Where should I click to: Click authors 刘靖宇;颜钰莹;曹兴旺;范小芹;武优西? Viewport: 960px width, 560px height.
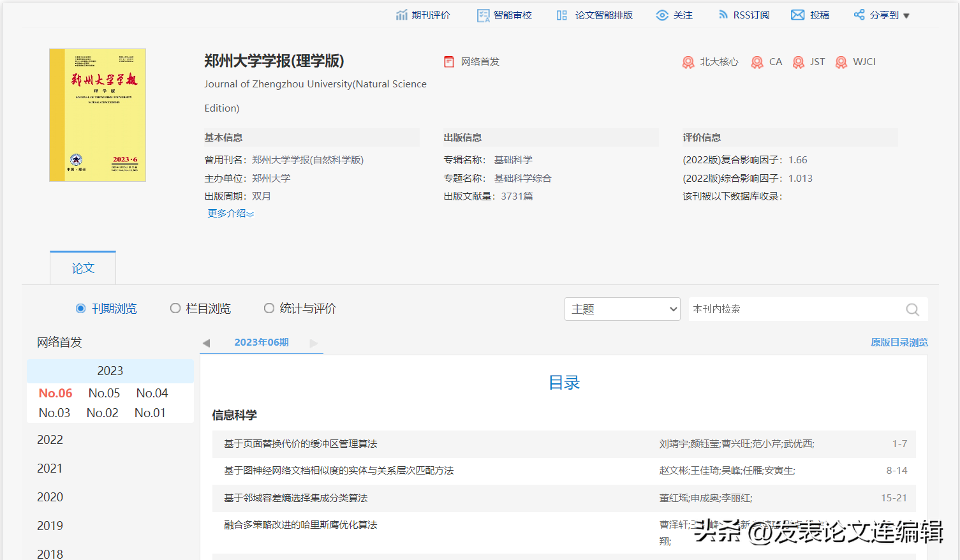[737, 444]
